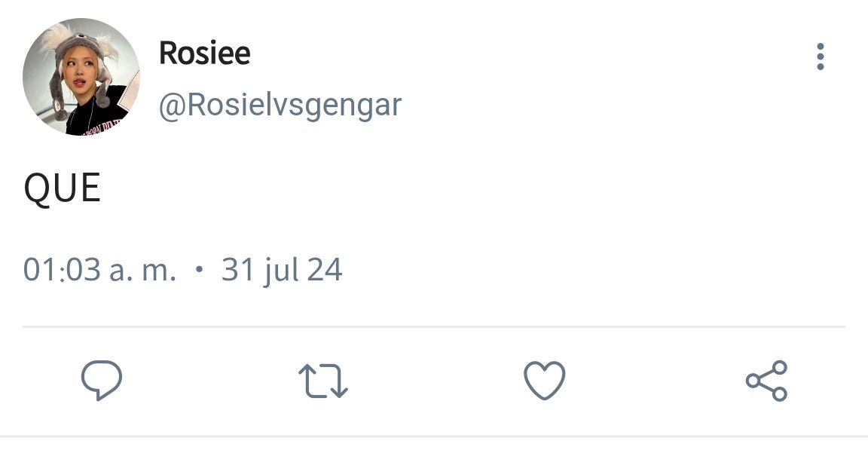The width and height of the screenshot is (868, 450).
Task: Retweet the QUE post
Action: click(x=323, y=381)
